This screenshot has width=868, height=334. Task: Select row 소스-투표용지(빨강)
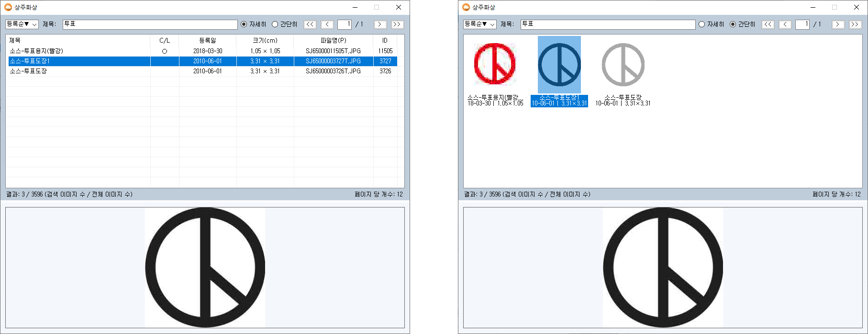point(203,51)
